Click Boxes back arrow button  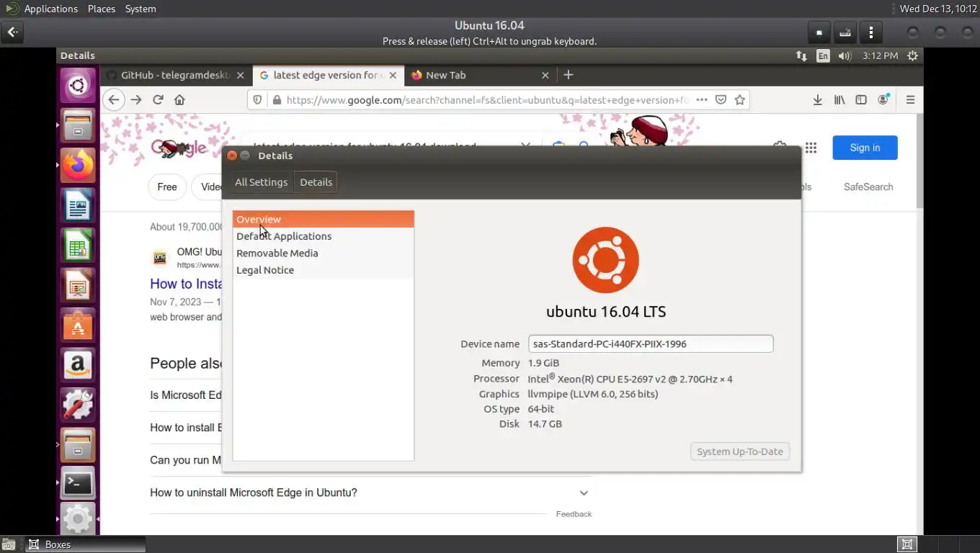pyautogui.click(x=13, y=32)
